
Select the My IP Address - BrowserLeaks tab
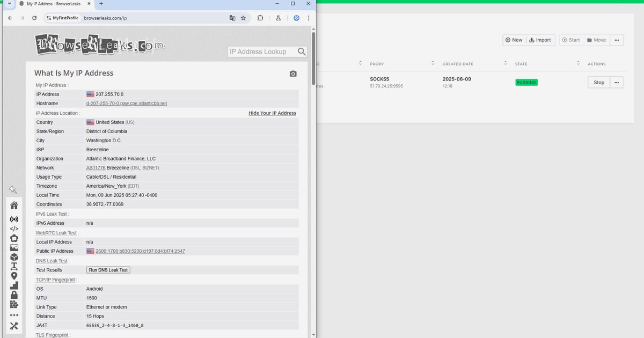pos(55,3)
